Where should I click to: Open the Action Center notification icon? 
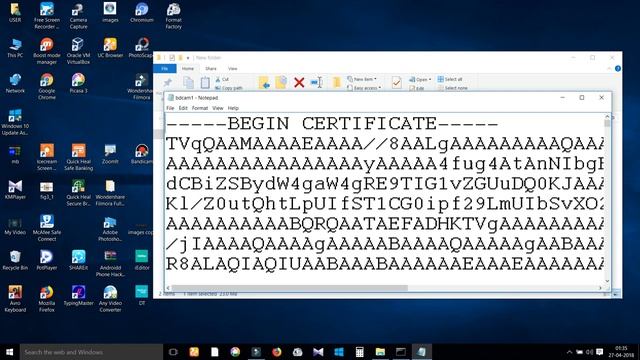tap(600, 352)
